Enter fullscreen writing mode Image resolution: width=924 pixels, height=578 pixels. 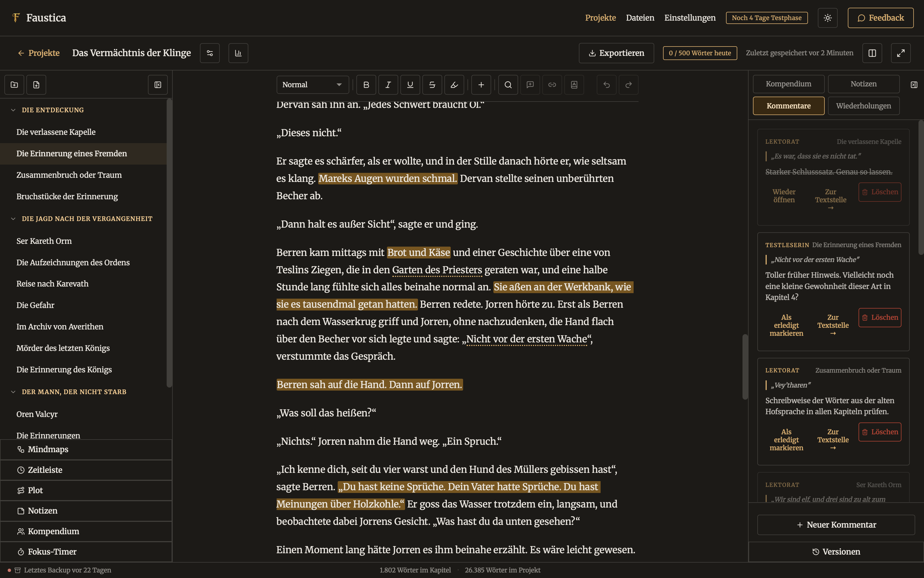pos(901,53)
